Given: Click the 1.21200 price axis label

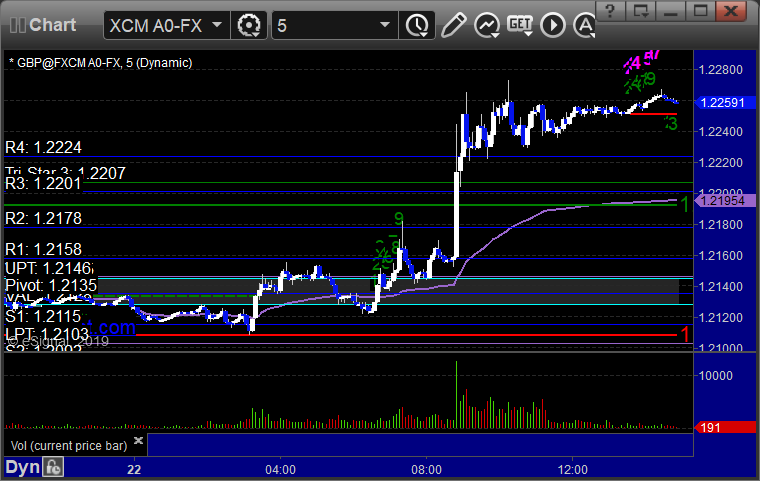Looking at the screenshot, I should pyautogui.click(x=721, y=318).
